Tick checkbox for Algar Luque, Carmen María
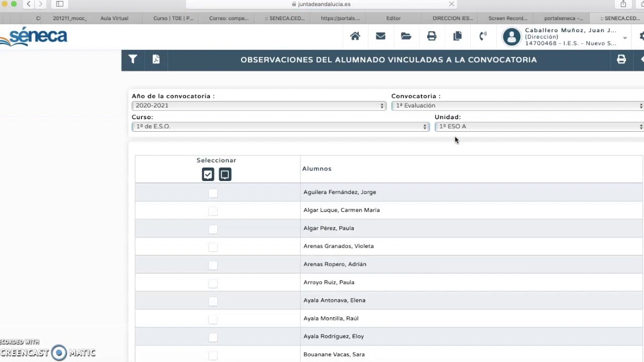Screen dimensions: 644x362 click(213, 211)
